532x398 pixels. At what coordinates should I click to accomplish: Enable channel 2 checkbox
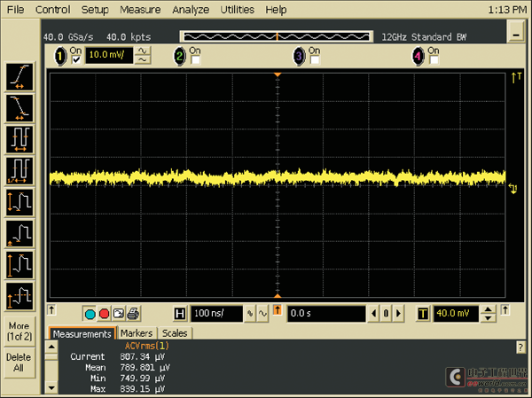click(193, 61)
